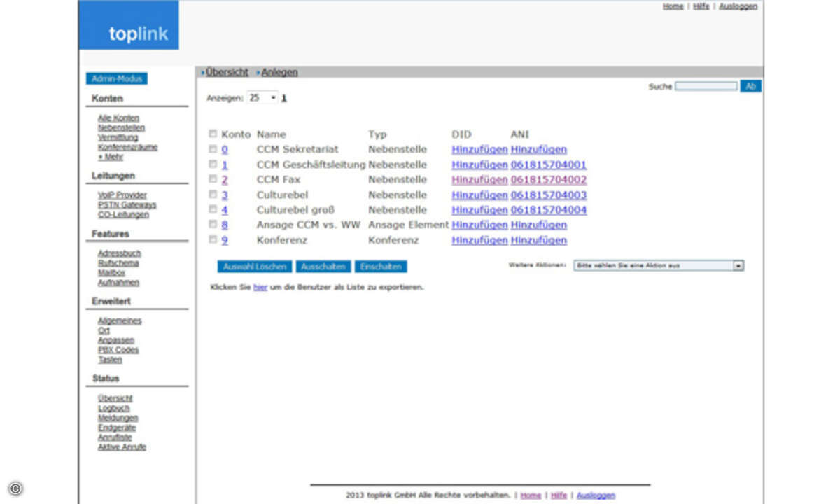Image resolution: width=840 pixels, height=504 pixels.
Task: Open Konto 9 link for Konferenz
Action: coord(225,240)
